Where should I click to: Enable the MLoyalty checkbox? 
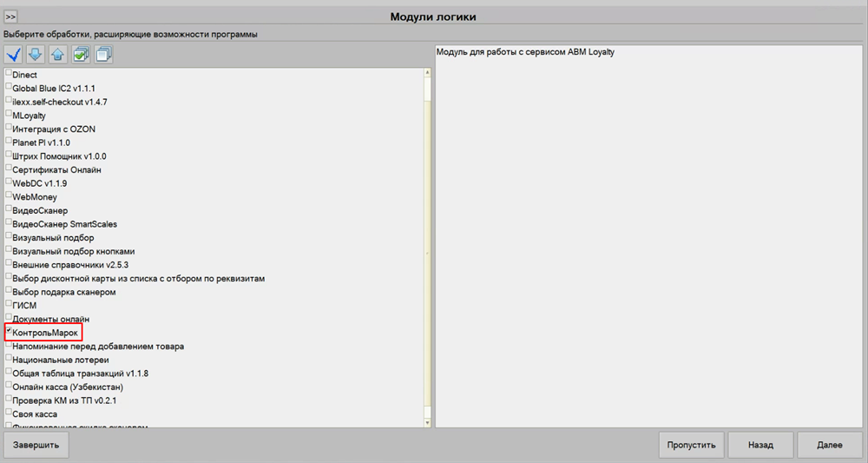(x=9, y=114)
